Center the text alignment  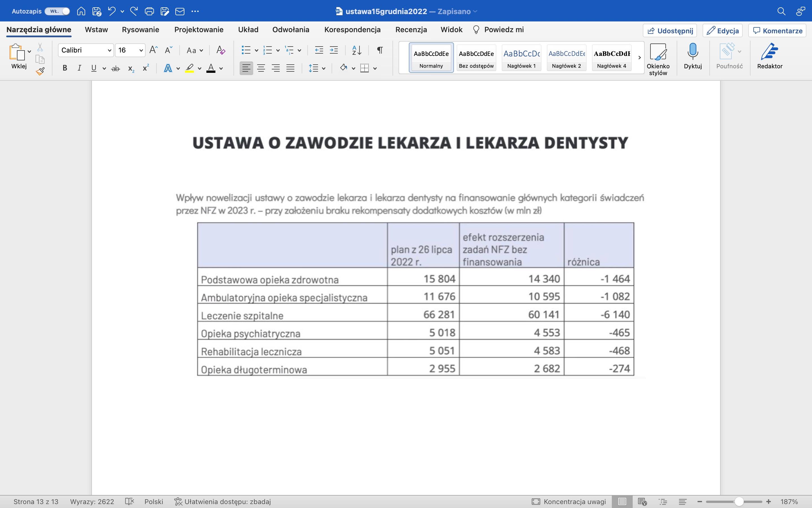click(x=261, y=68)
